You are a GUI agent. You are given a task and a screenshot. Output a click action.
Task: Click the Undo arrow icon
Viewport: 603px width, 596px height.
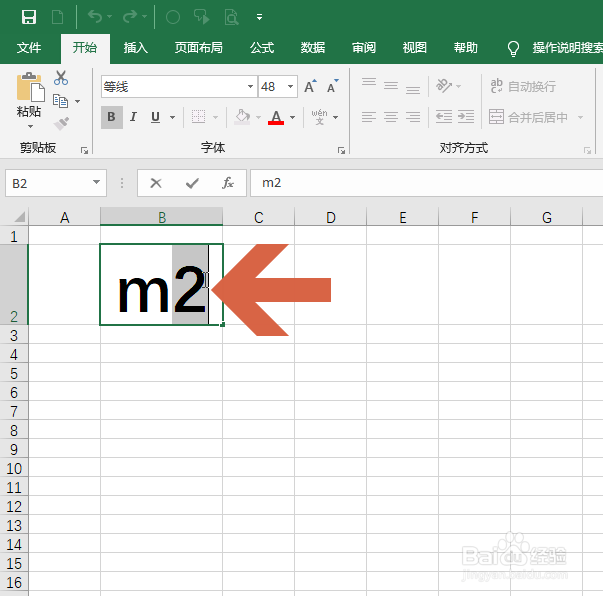point(95,17)
